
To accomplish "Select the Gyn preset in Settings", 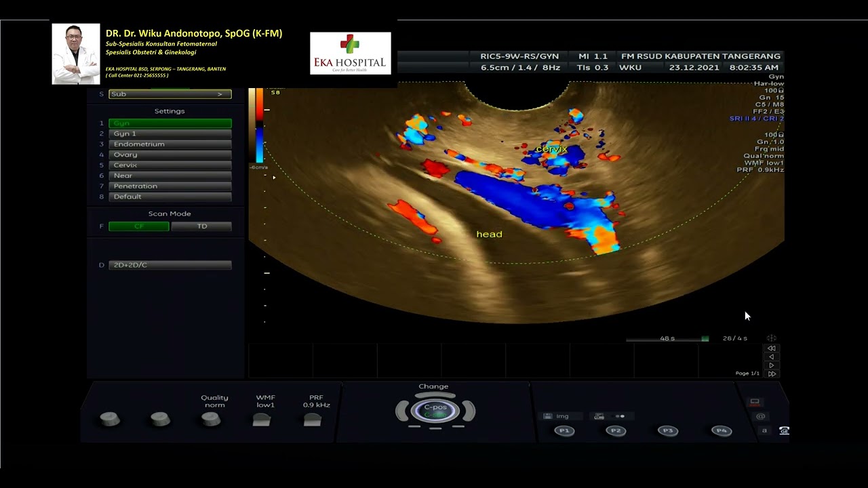I will (170, 123).
